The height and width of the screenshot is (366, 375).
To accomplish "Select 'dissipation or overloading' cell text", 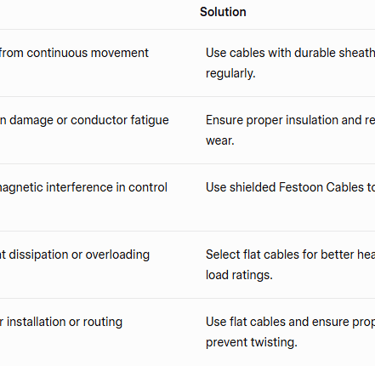I will pyautogui.click(x=75, y=255).
